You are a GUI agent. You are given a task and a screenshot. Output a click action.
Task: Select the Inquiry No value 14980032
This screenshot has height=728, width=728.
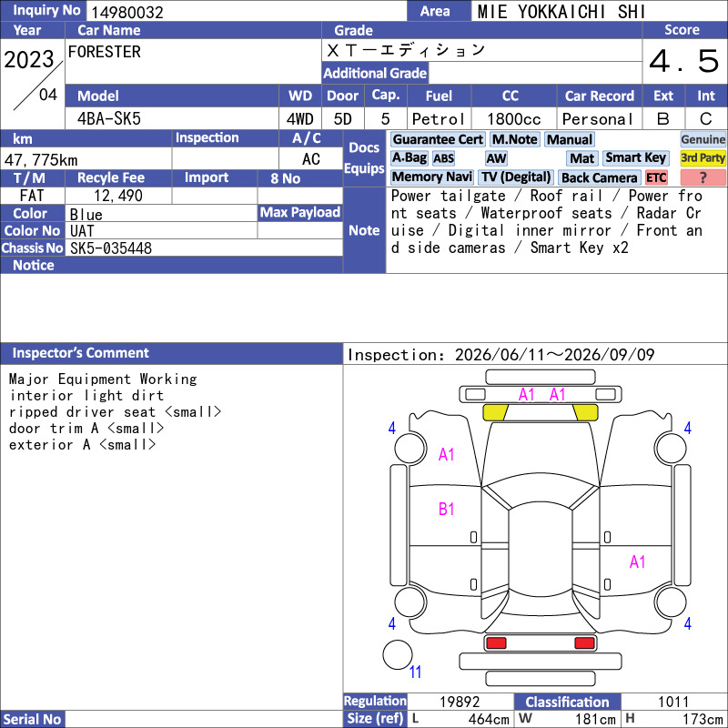point(127,12)
